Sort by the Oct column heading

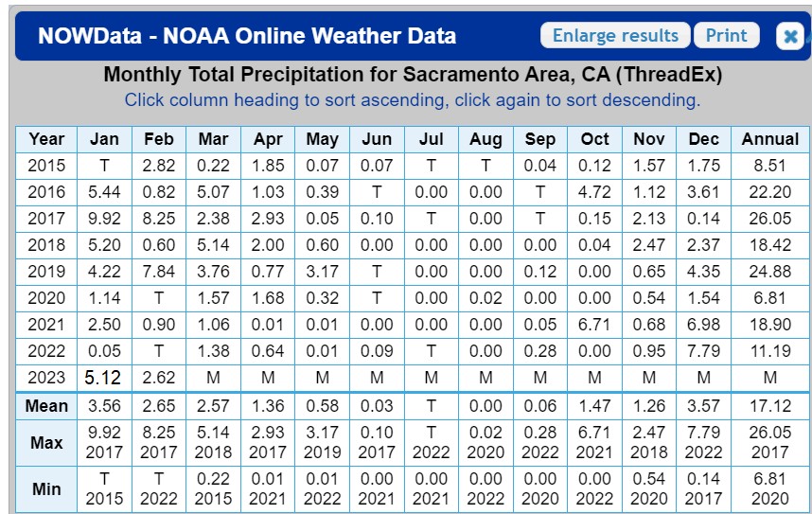[x=595, y=139]
